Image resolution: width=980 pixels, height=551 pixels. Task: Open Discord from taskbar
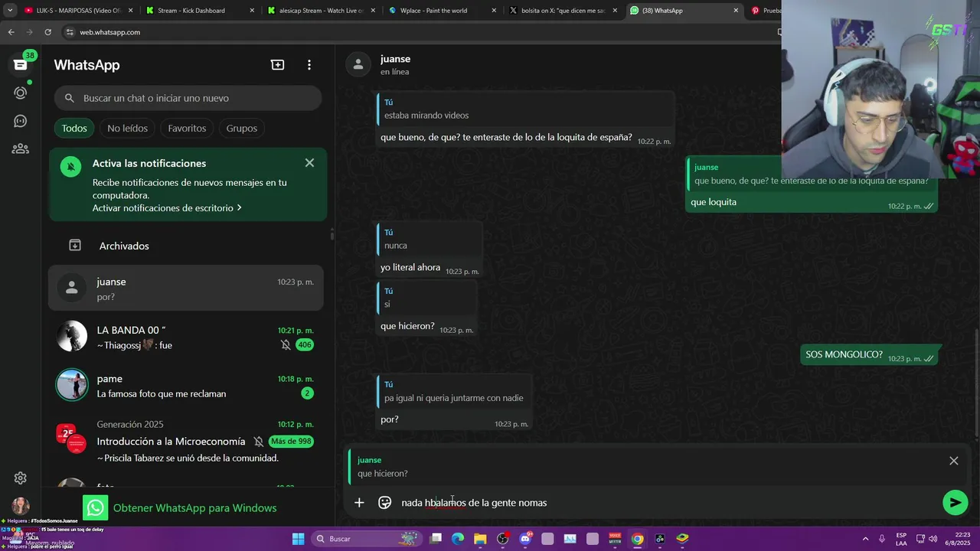point(525,539)
